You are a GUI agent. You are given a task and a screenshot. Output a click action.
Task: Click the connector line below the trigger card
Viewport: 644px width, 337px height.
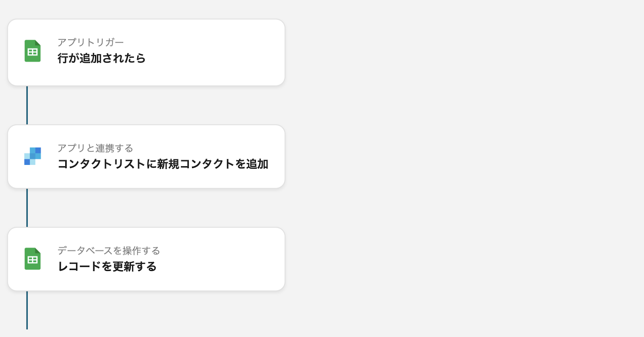[x=27, y=105]
